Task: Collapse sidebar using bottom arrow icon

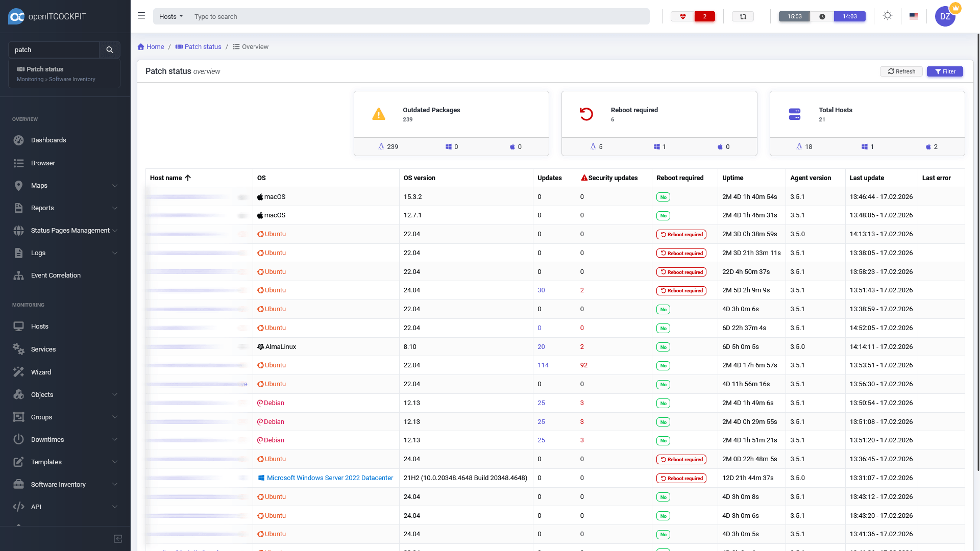Action: pos(118,539)
